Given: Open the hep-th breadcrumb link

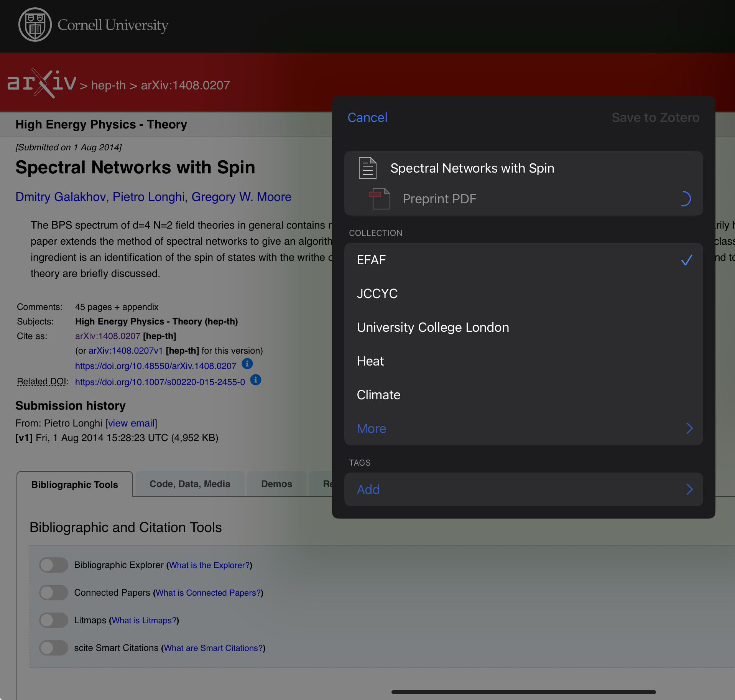Looking at the screenshot, I should click(109, 85).
